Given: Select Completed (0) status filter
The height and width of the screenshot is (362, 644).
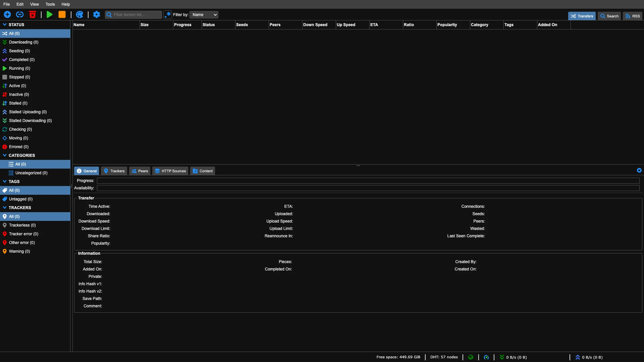Looking at the screenshot, I should coord(35,60).
